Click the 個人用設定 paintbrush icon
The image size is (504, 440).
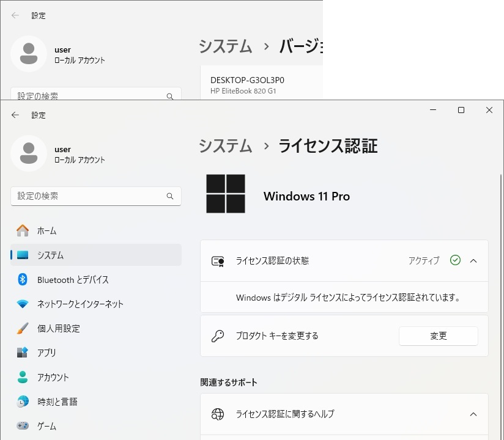[23, 328]
